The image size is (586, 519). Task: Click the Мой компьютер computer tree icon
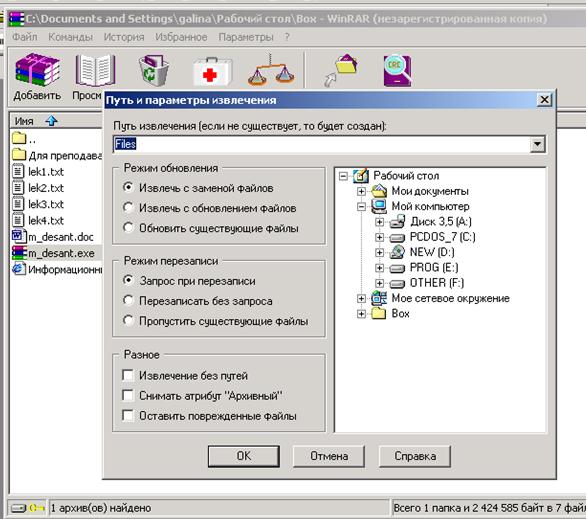pyautogui.click(x=379, y=206)
